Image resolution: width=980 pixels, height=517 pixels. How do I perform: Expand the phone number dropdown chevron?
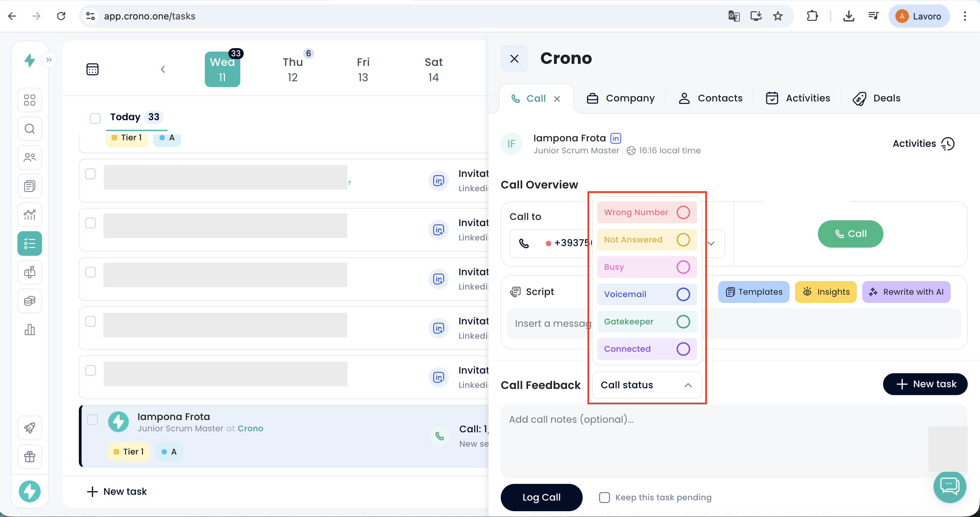(711, 243)
